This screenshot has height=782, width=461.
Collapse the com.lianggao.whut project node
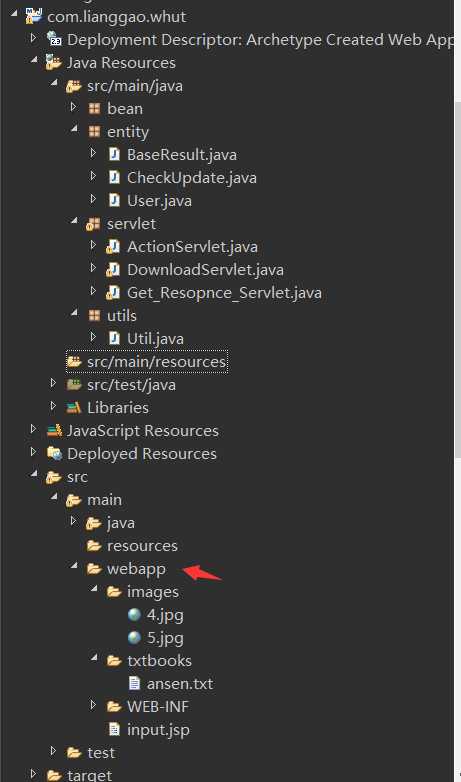coord(14,16)
